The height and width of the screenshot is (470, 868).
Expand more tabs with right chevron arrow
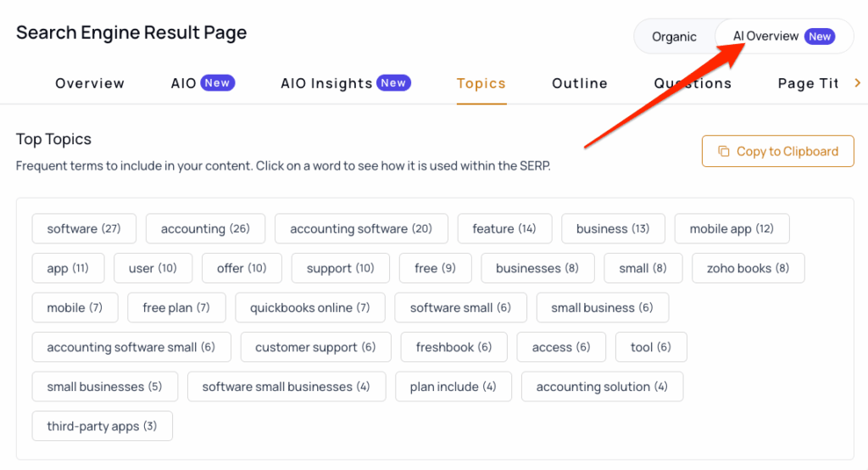point(858,83)
